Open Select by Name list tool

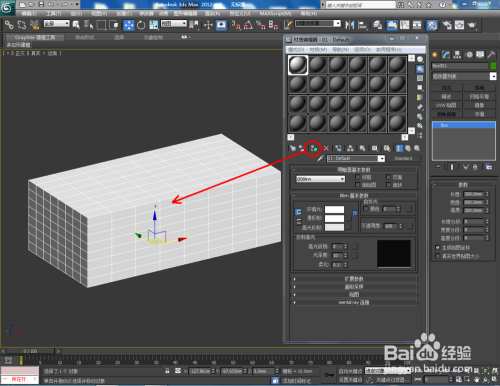(x=88, y=25)
